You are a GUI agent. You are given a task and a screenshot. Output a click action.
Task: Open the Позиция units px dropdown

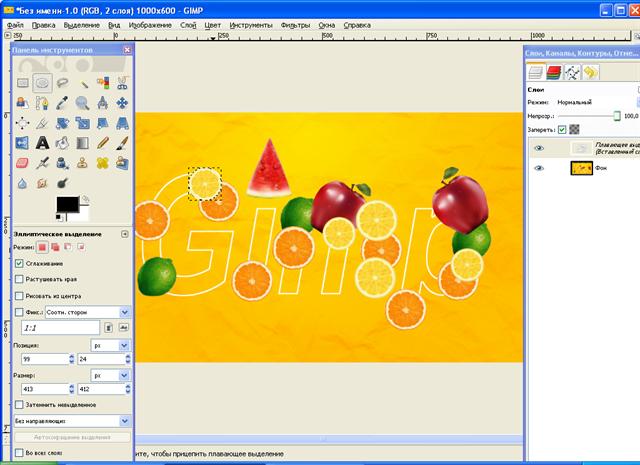(x=109, y=345)
